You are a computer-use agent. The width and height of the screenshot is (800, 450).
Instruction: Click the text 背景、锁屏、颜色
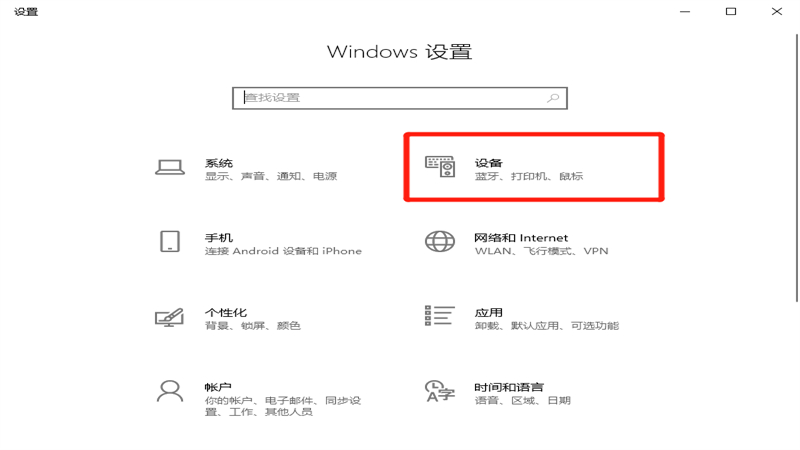point(253,326)
